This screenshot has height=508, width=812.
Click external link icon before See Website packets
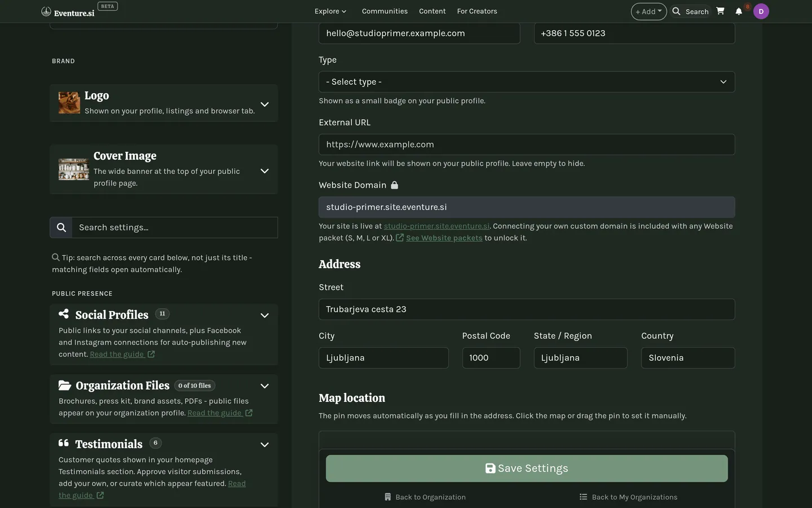[400, 238]
